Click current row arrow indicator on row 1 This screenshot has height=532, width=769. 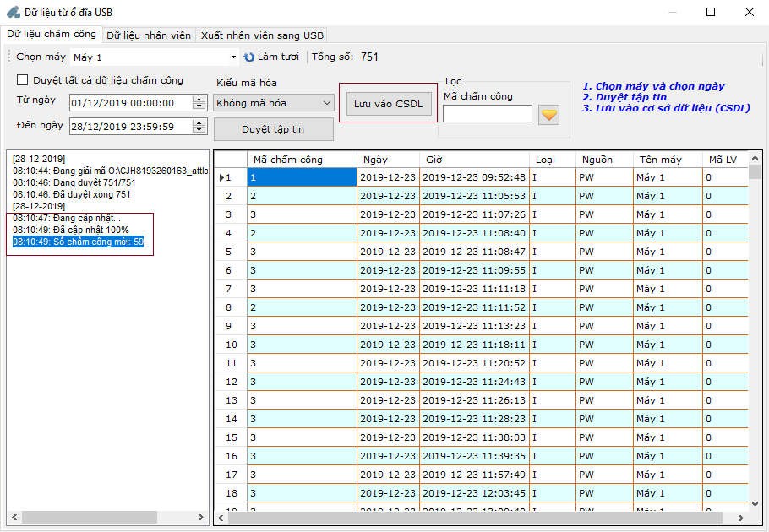click(223, 177)
